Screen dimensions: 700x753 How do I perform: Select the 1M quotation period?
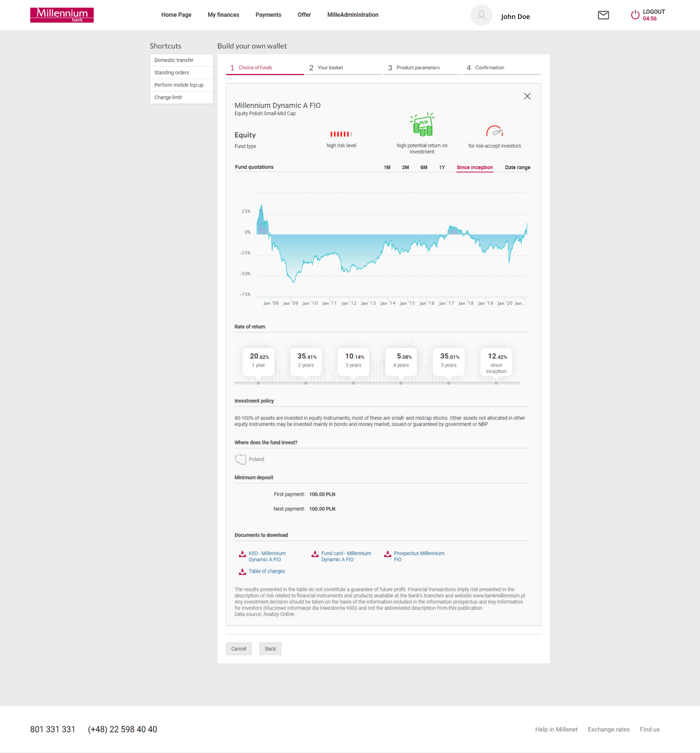click(387, 167)
